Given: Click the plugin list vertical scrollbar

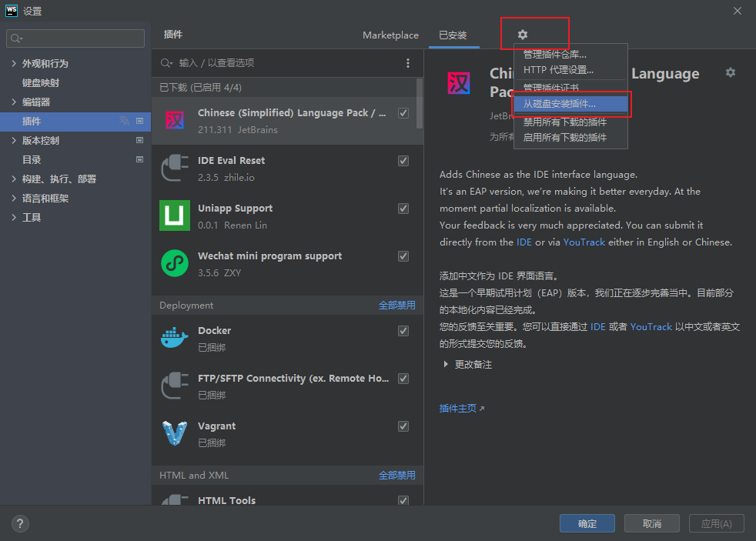Looking at the screenshot, I should [419, 104].
